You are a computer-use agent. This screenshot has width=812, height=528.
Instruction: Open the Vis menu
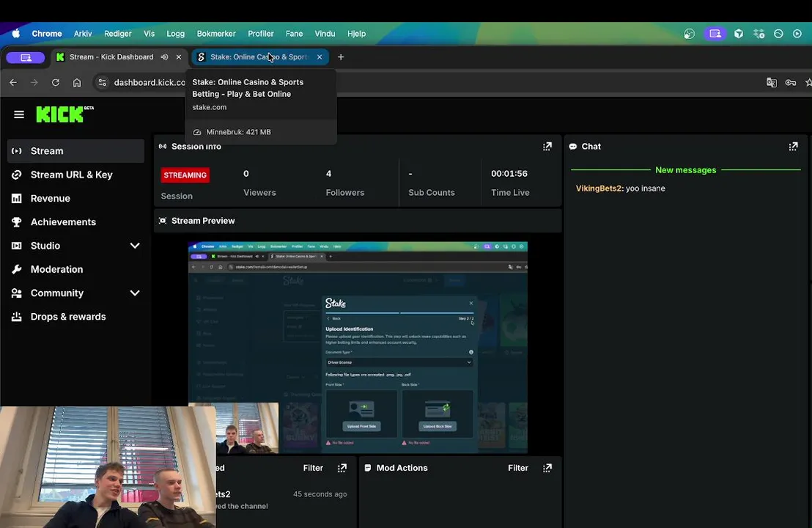tap(150, 34)
